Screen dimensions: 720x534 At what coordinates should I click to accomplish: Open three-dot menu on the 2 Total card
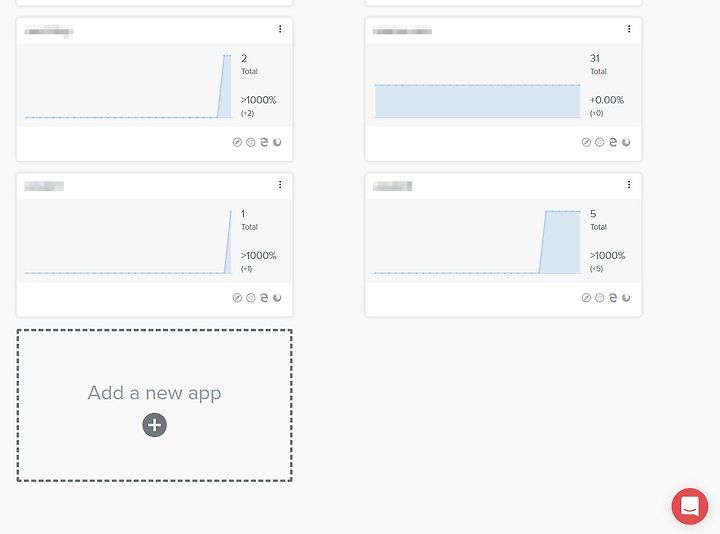[280, 29]
